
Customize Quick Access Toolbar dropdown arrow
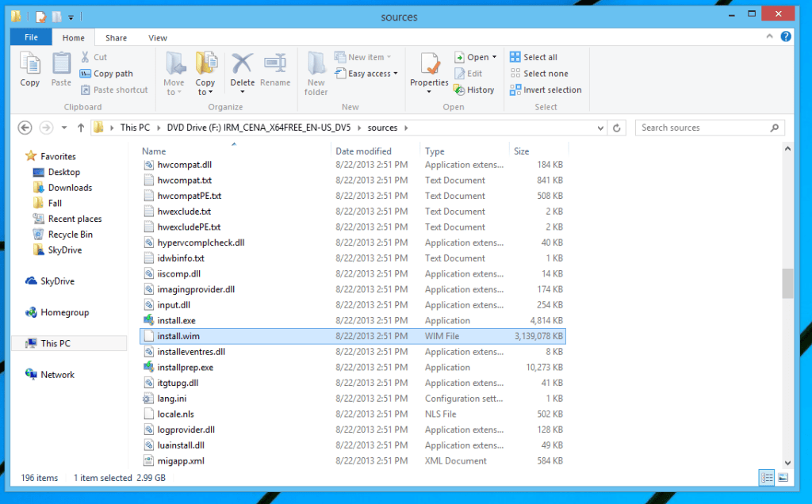click(71, 17)
